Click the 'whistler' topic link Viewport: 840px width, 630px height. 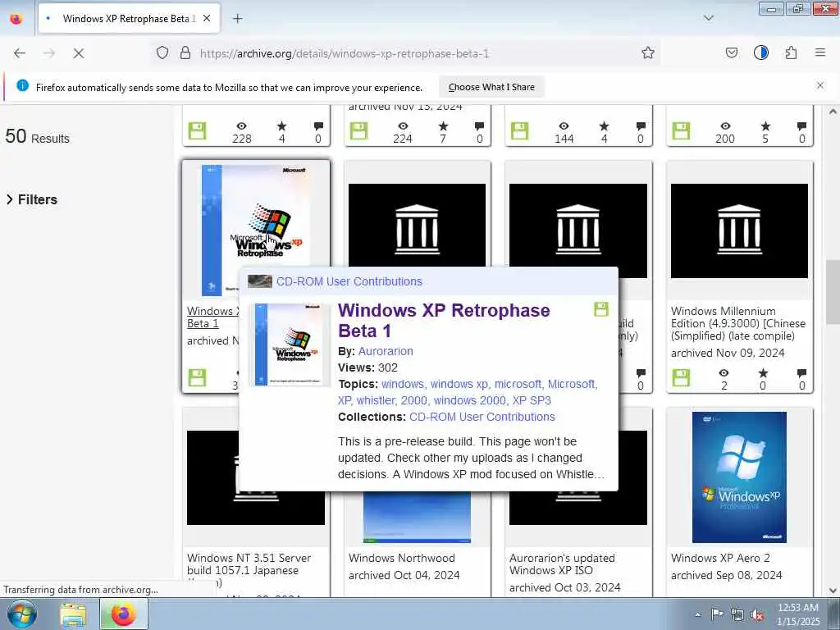[376, 400]
